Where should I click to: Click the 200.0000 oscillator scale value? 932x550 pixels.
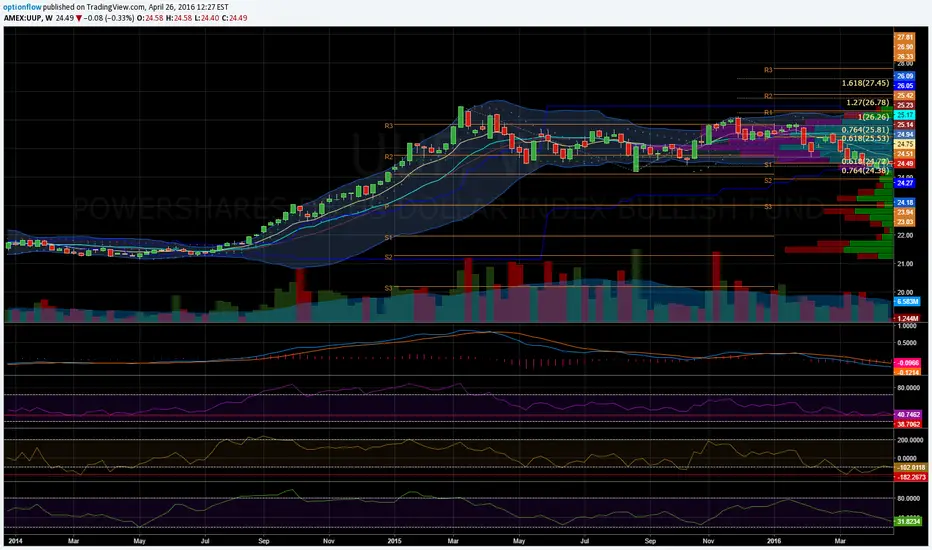pos(909,440)
